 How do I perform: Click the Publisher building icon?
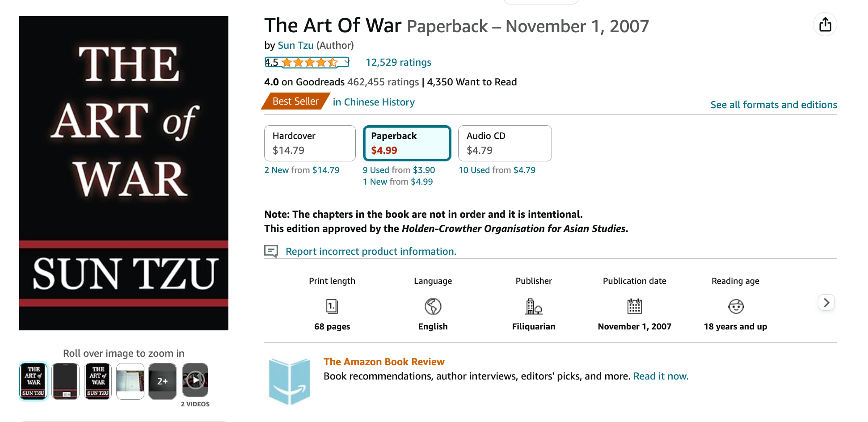(x=534, y=306)
